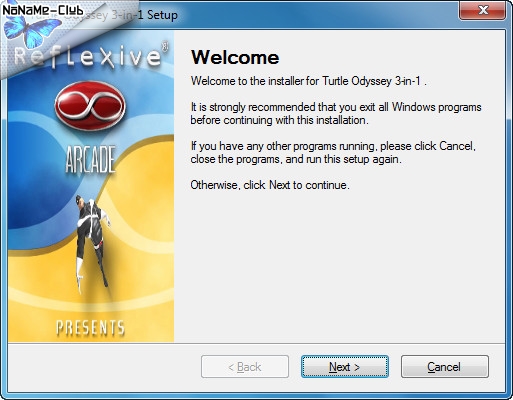Image resolution: width=513 pixels, height=400 pixels.
Task: Cancel the Turtle Odyssey installation
Action: 445,367
